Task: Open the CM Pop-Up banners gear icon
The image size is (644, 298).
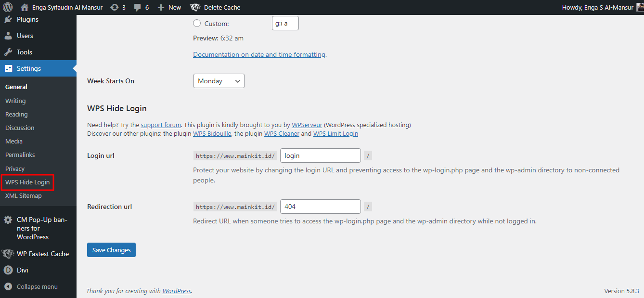Action: tap(8, 219)
